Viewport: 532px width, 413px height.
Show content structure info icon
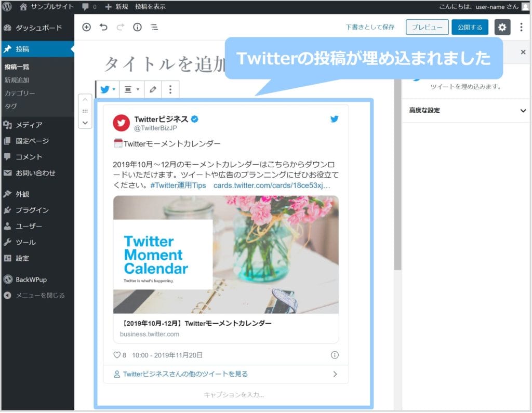(x=137, y=27)
